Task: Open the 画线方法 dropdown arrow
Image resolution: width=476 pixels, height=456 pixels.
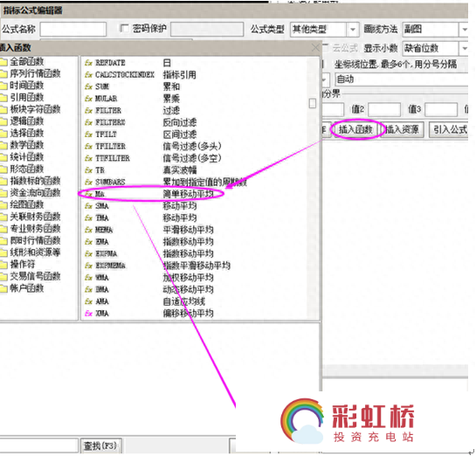Action: point(464,30)
